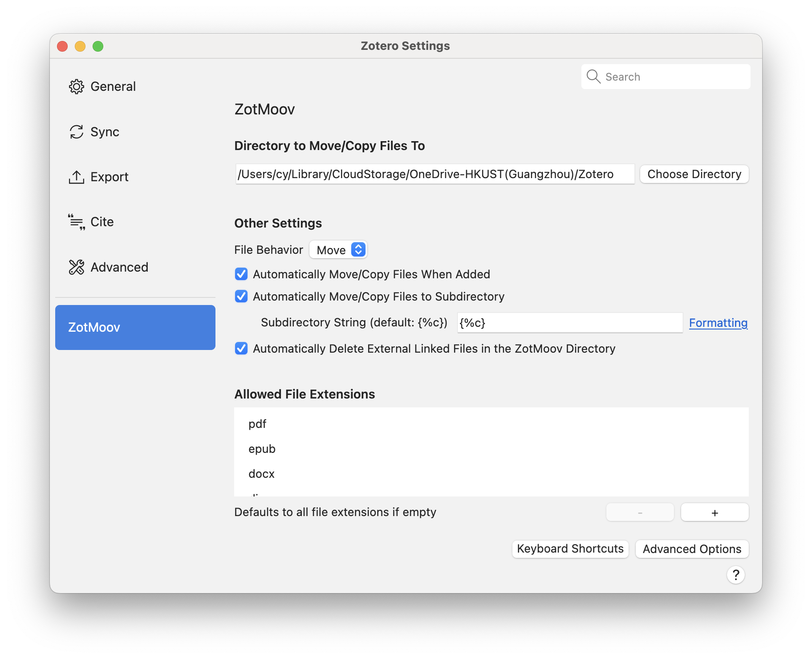Click Choose Directory button
Image resolution: width=812 pixels, height=659 pixels.
click(694, 174)
